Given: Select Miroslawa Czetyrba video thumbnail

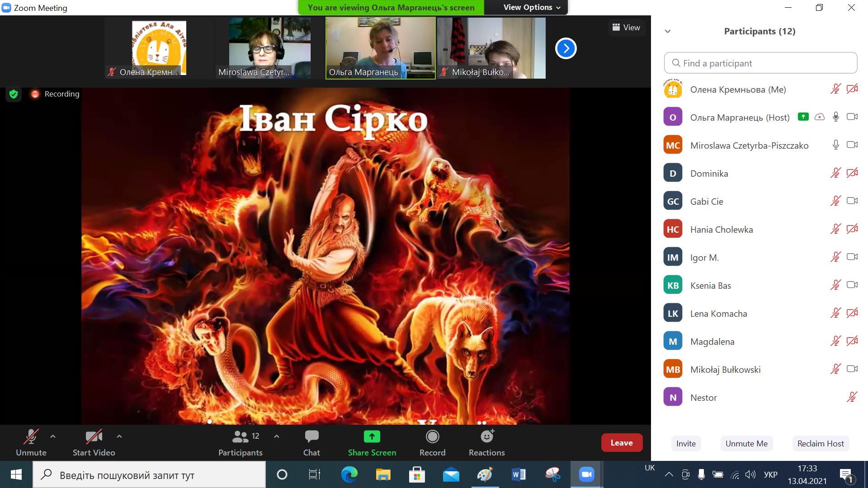Looking at the screenshot, I should tap(269, 48).
